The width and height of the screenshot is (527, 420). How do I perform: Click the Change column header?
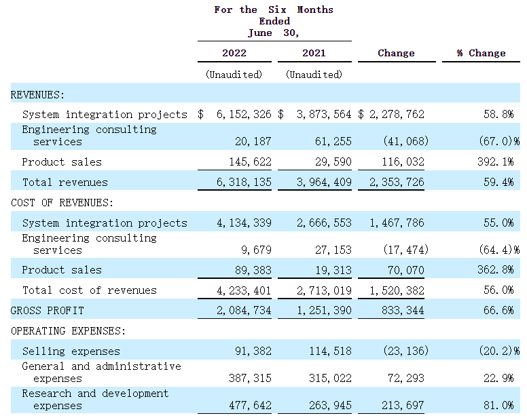[396, 53]
